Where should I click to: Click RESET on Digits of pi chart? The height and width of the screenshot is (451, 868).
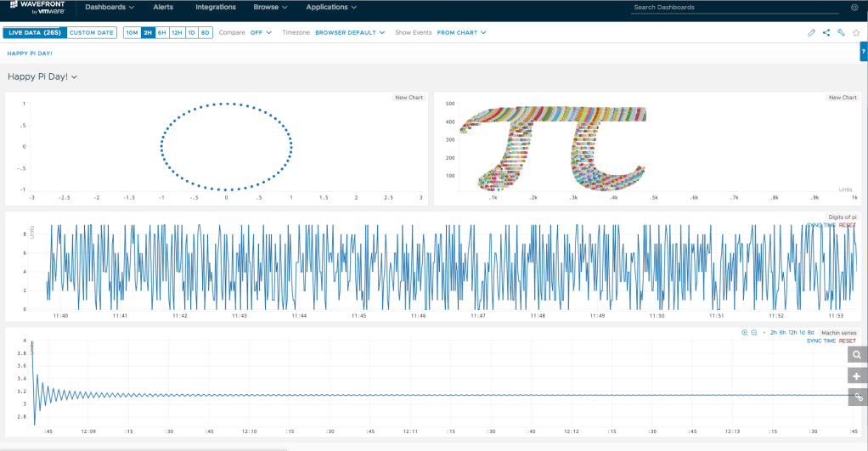pyautogui.click(x=847, y=225)
